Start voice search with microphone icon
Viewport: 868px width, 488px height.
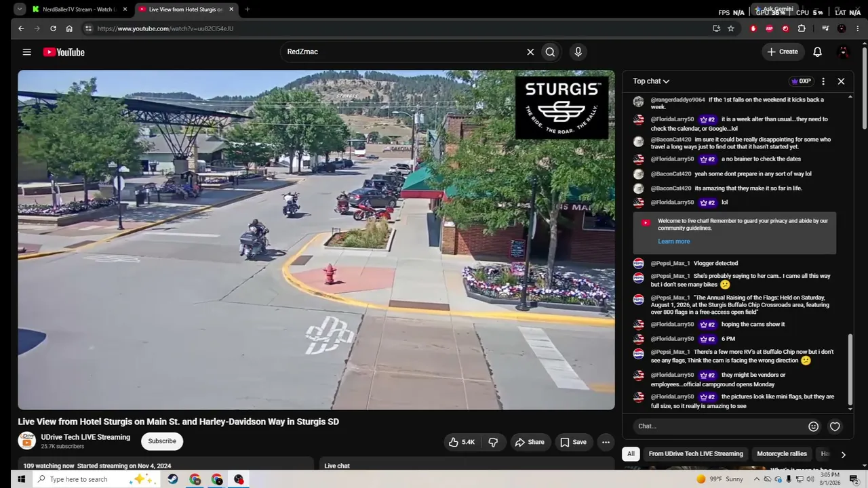click(x=578, y=52)
